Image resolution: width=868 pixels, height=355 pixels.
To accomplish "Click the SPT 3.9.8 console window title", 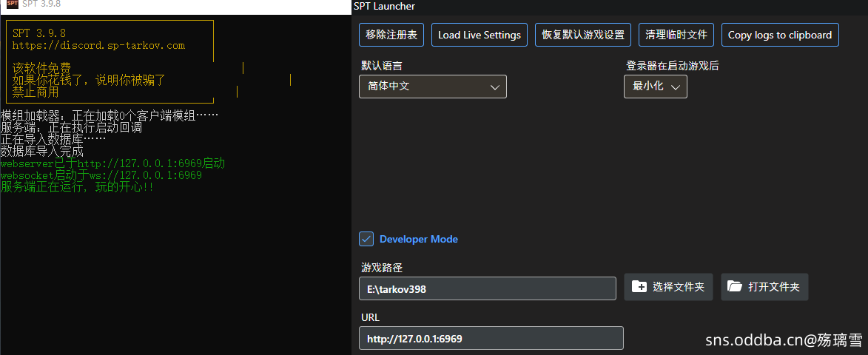I will [x=41, y=4].
